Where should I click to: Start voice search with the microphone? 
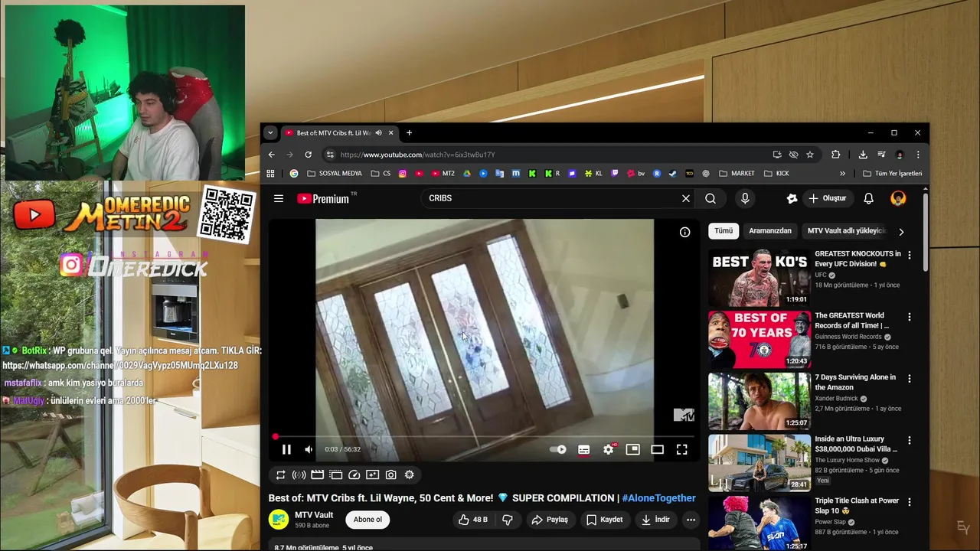click(x=745, y=198)
